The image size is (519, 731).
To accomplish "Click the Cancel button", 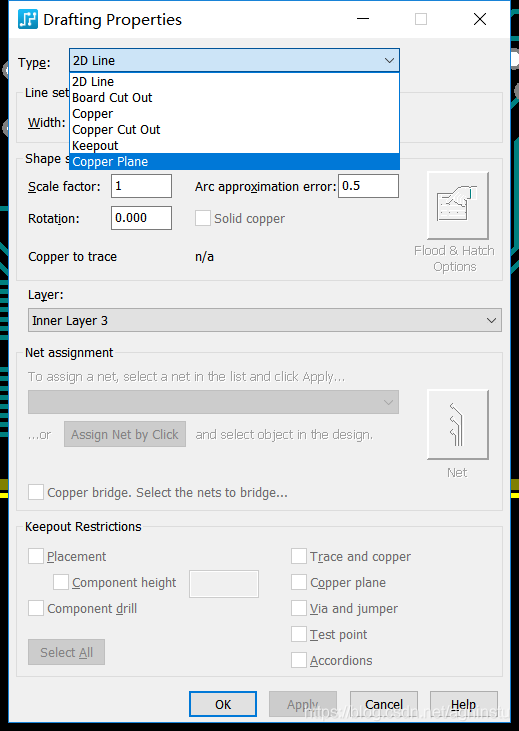I will [384, 704].
